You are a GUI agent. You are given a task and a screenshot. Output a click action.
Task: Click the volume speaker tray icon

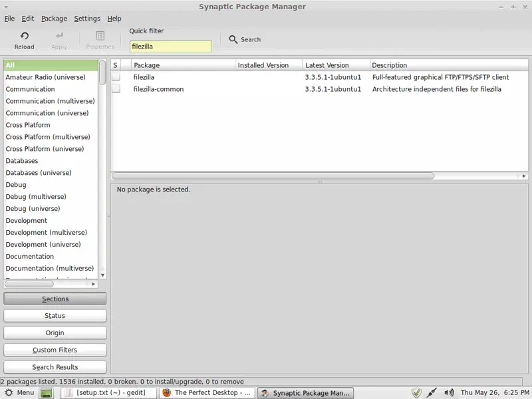(x=449, y=392)
